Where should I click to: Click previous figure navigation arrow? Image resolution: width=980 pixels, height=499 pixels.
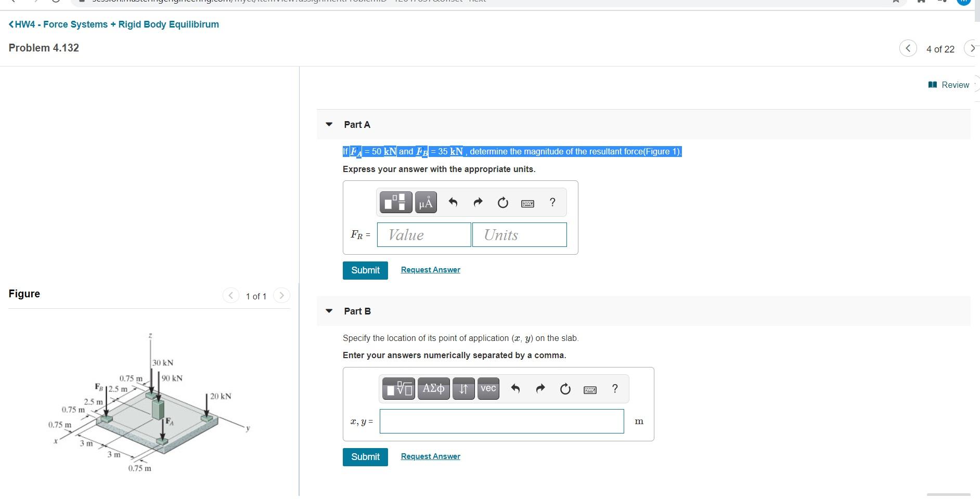(230, 295)
